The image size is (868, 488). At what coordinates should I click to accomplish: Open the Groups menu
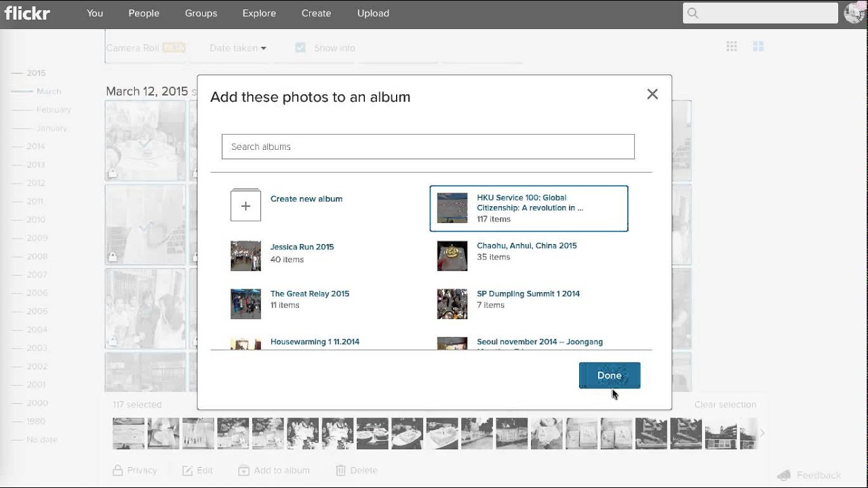(201, 13)
